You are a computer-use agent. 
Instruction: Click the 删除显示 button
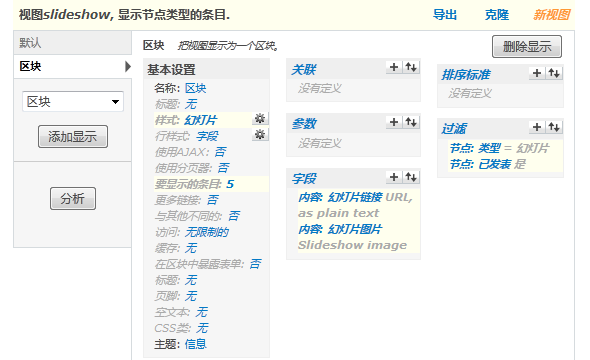coord(527,47)
